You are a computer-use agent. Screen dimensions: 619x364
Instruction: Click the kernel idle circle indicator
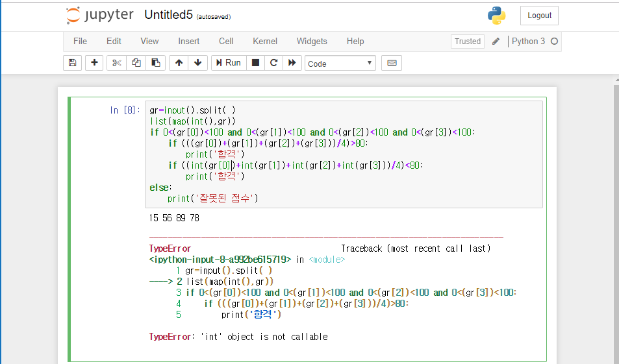(554, 42)
